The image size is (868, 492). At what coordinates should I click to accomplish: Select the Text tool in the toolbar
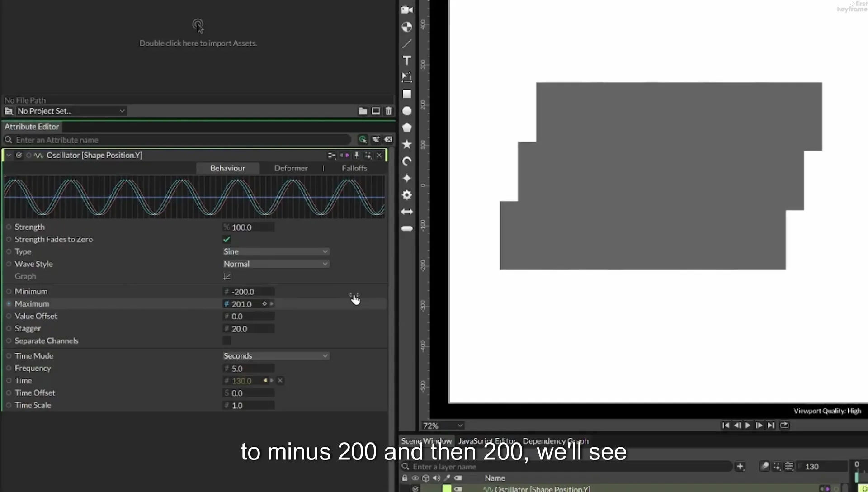(407, 61)
